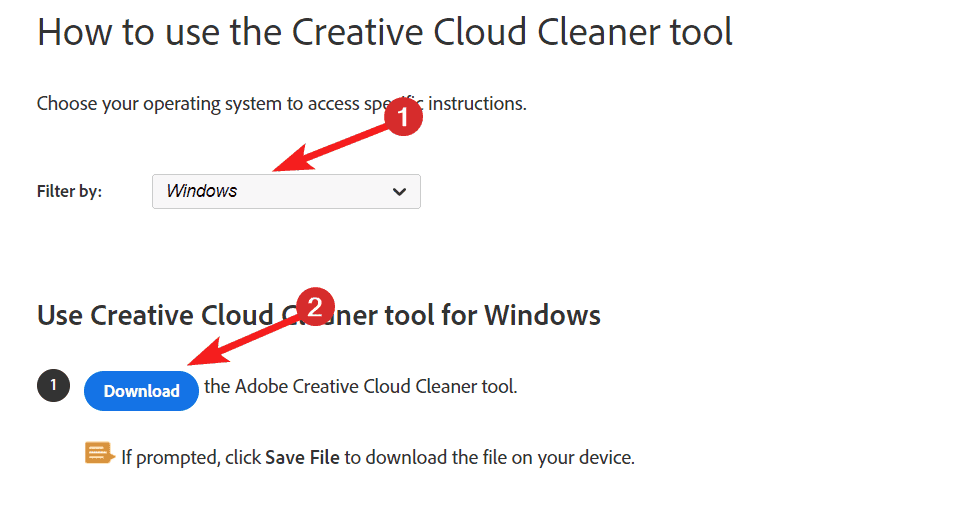964x506 pixels.
Task: Click the orange note icon
Action: [99, 455]
